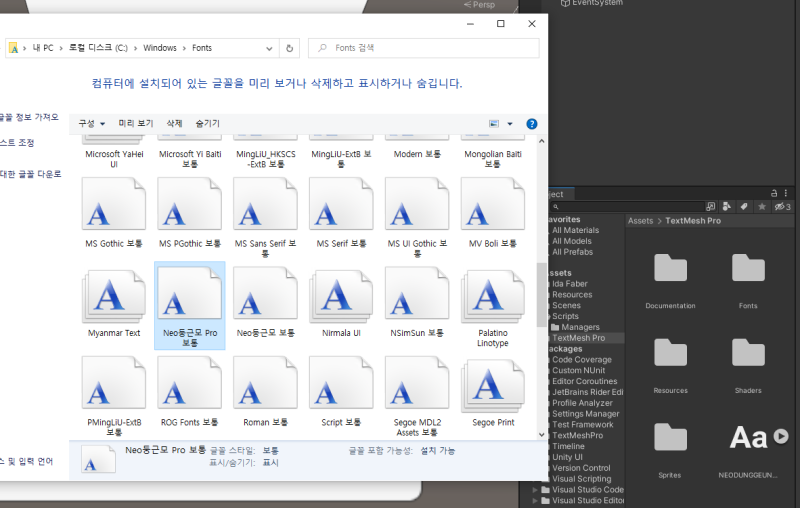Click the 미리 보기 toolbar button
The image size is (800, 508).
tap(136, 123)
